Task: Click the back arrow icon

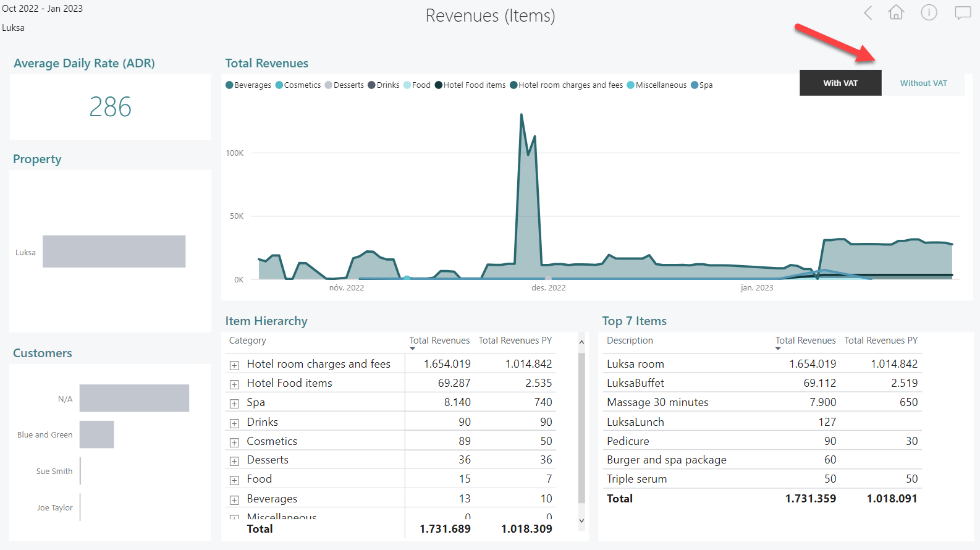Action: coord(868,13)
